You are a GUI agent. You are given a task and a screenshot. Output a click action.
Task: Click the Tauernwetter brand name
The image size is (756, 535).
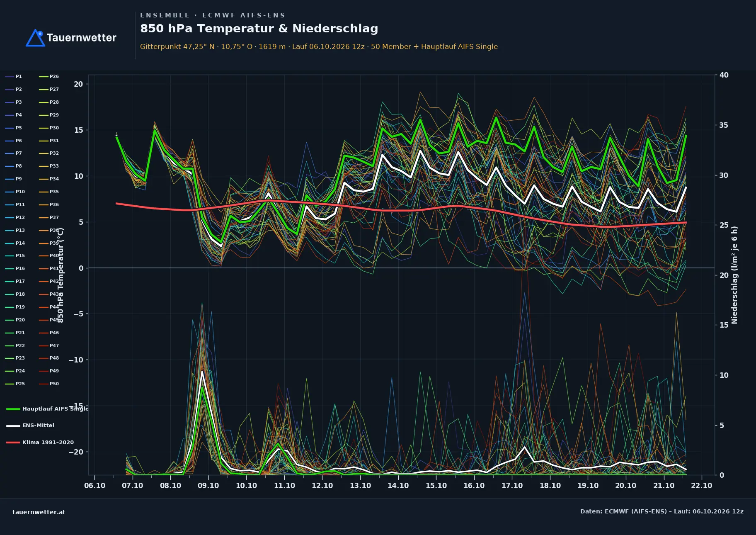(82, 38)
